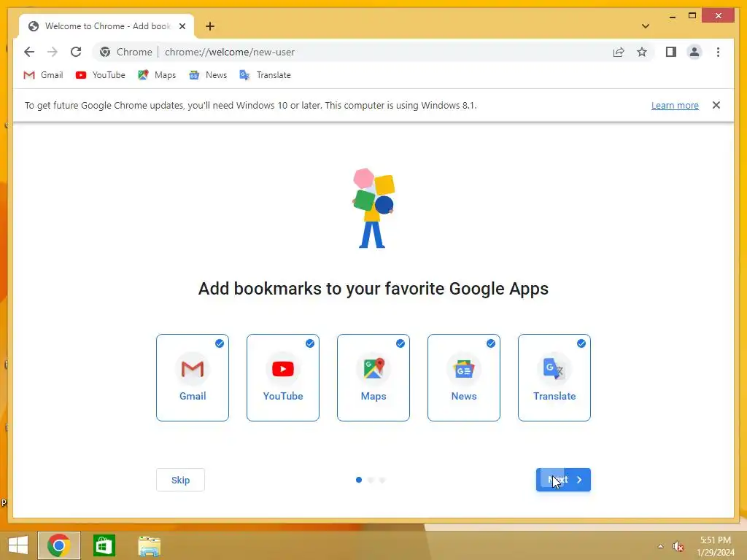Open File Explorer from taskbar

click(x=149, y=545)
